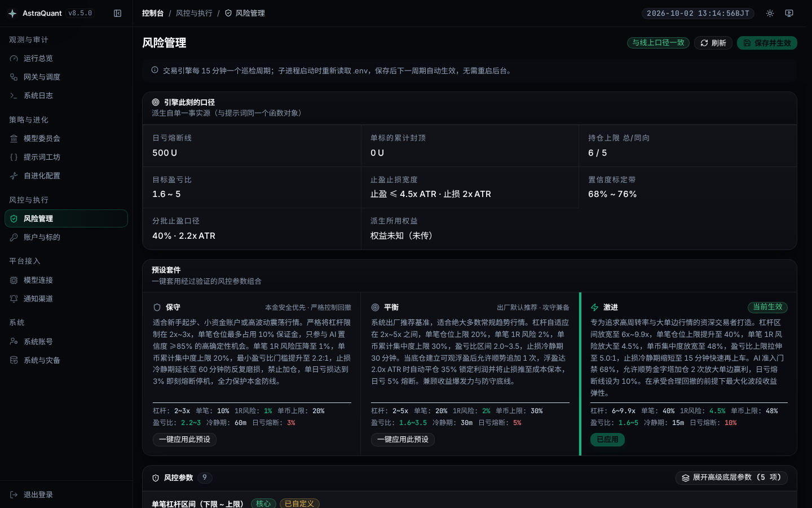Screen dimensions: 812x508
Task: Click the 500 U value under 日亏熔断线
Action: (165, 153)
